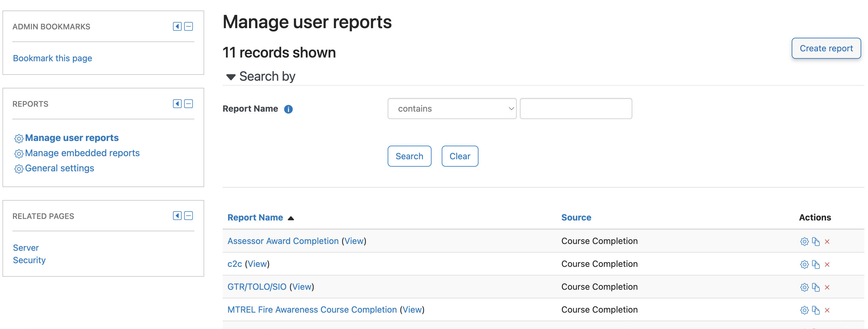Go to Security related page
The image size is (868, 329).
29,260
